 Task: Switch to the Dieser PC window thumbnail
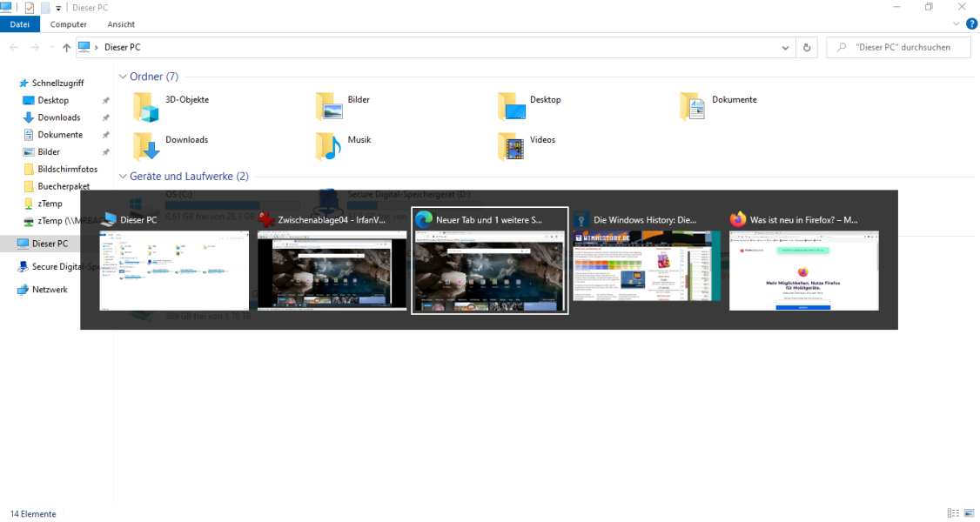tap(174, 270)
